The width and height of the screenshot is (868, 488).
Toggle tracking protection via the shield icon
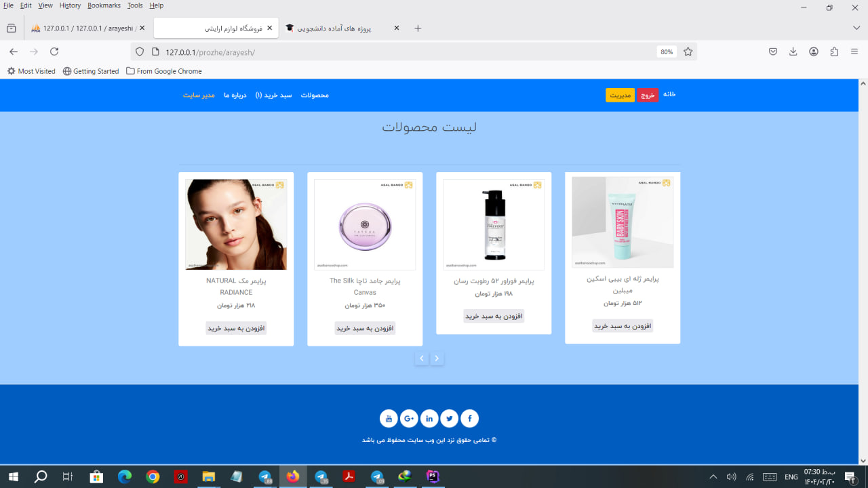(139, 51)
